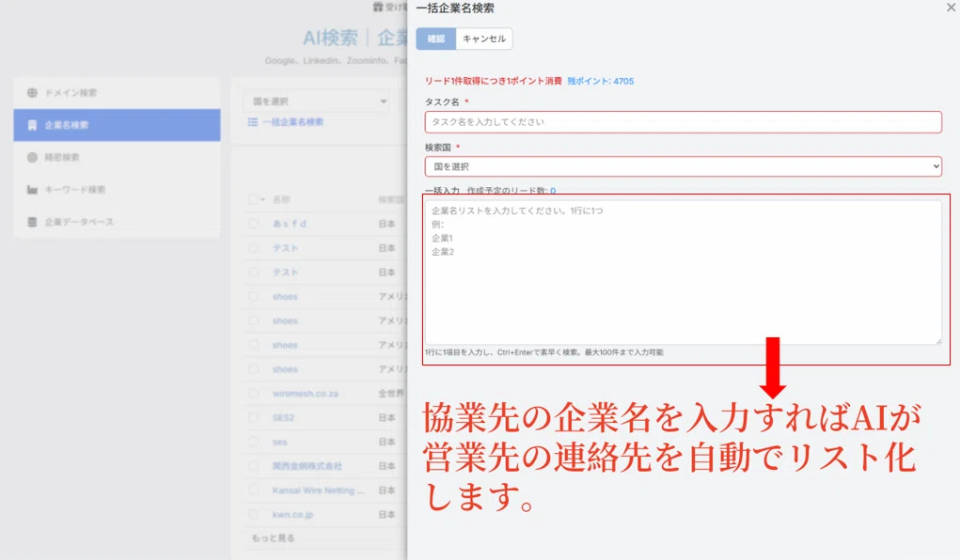Click the globe icon beside ドメイン検索

coord(33,93)
